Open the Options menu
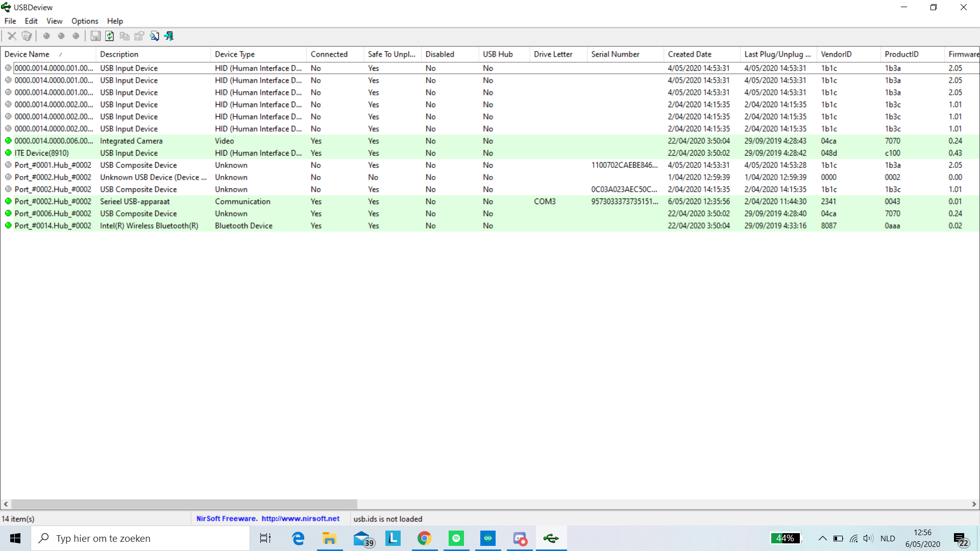 pos(85,21)
